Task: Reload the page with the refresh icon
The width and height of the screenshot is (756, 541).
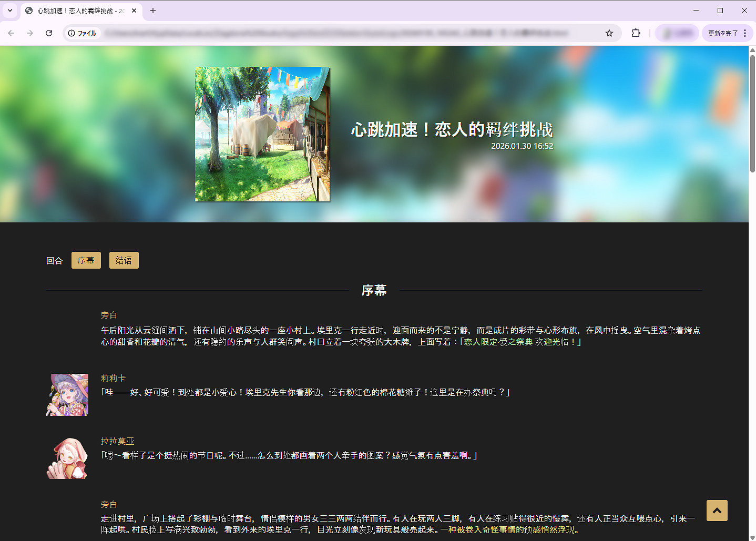Action: point(49,33)
